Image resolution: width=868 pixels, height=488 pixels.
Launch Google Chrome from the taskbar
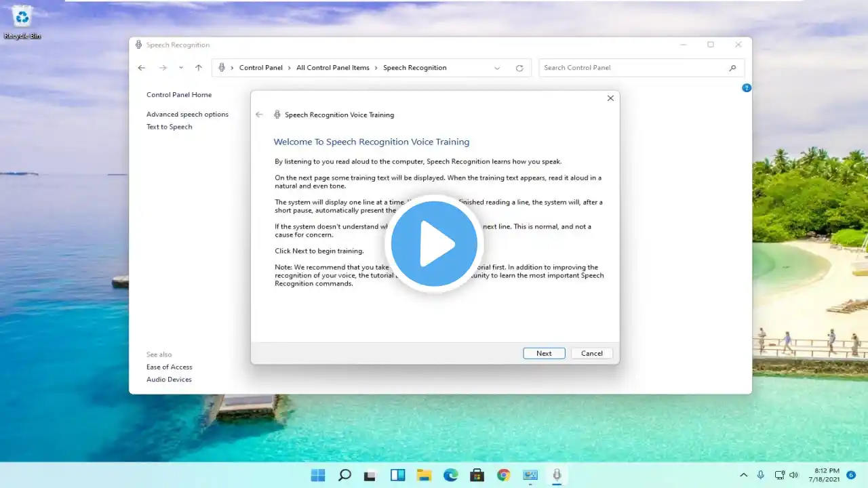coord(503,475)
